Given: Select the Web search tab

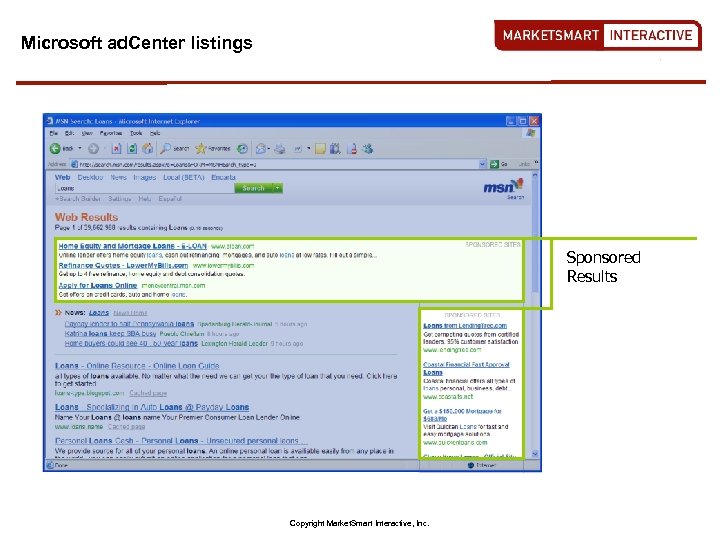Looking at the screenshot, I should (x=62, y=177).
